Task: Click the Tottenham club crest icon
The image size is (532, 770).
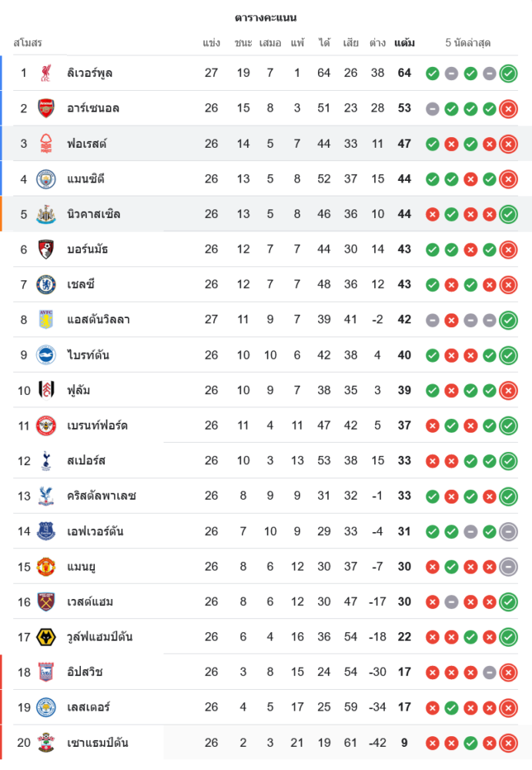Action: 45,460
